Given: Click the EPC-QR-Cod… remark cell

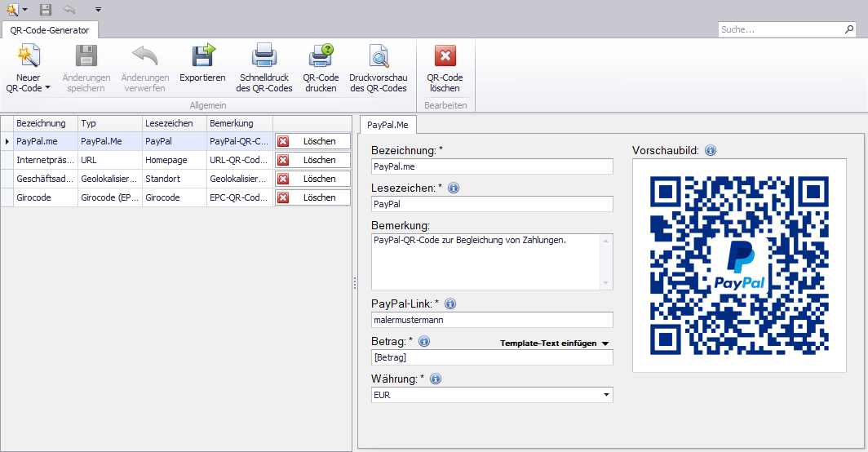Looking at the screenshot, I should tap(240, 197).
